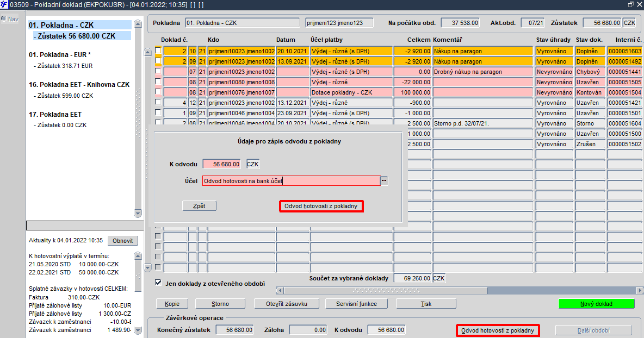Confirm Odvod hotovosti z pokladny in dialog
644x338 pixels.
(x=321, y=206)
